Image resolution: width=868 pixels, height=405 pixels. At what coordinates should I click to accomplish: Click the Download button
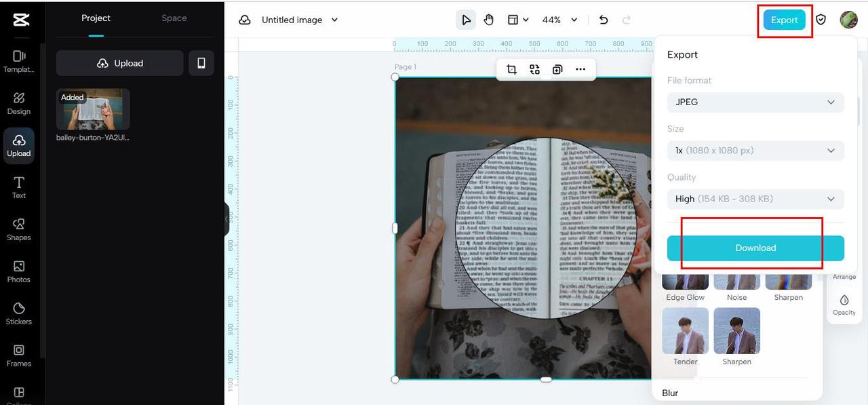pos(755,248)
